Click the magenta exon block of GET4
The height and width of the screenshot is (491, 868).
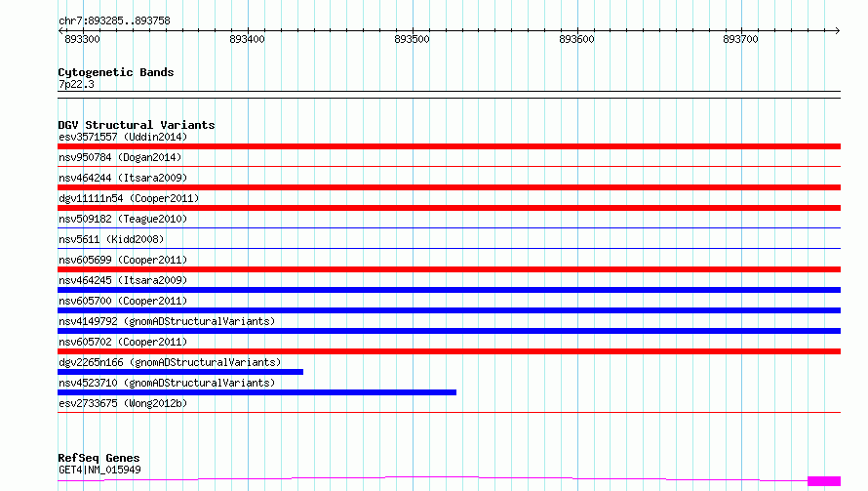pyautogui.click(x=824, y=481)
